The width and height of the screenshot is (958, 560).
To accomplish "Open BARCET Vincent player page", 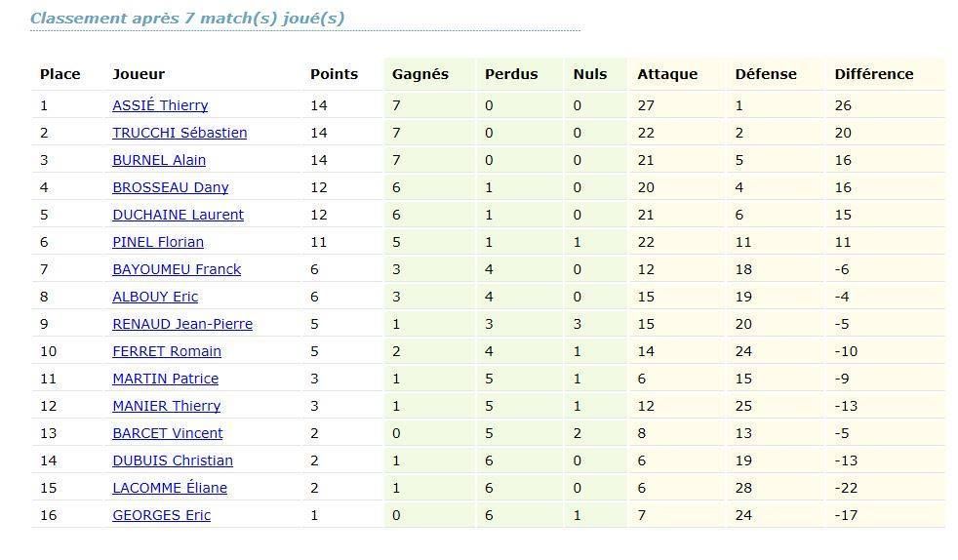I will tap(168, 433).
